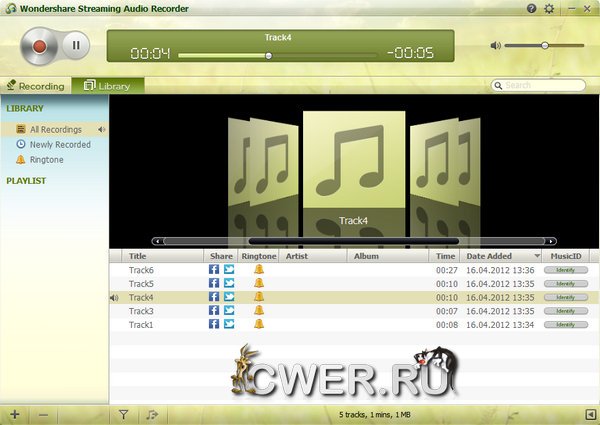Make ringtone from Track1 bell icon
The height and width of the screenshot is (425, 600).
[259, 324]
